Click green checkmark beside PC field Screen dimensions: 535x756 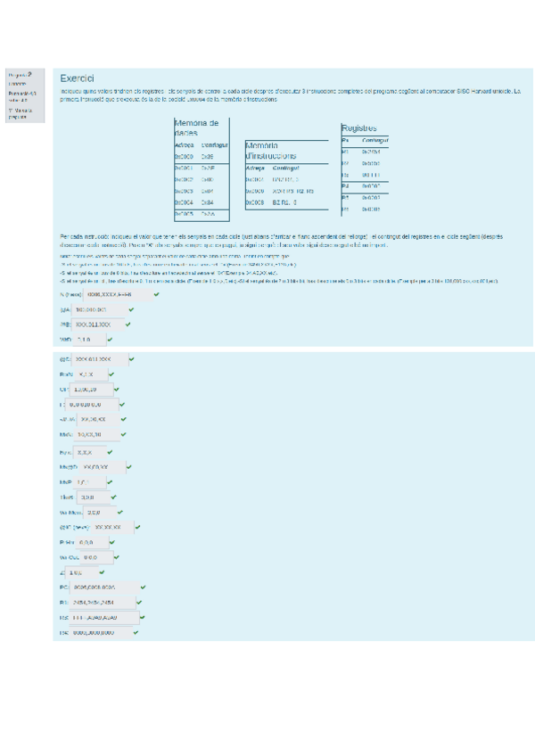pyautogui.click(x=144, y=588)
